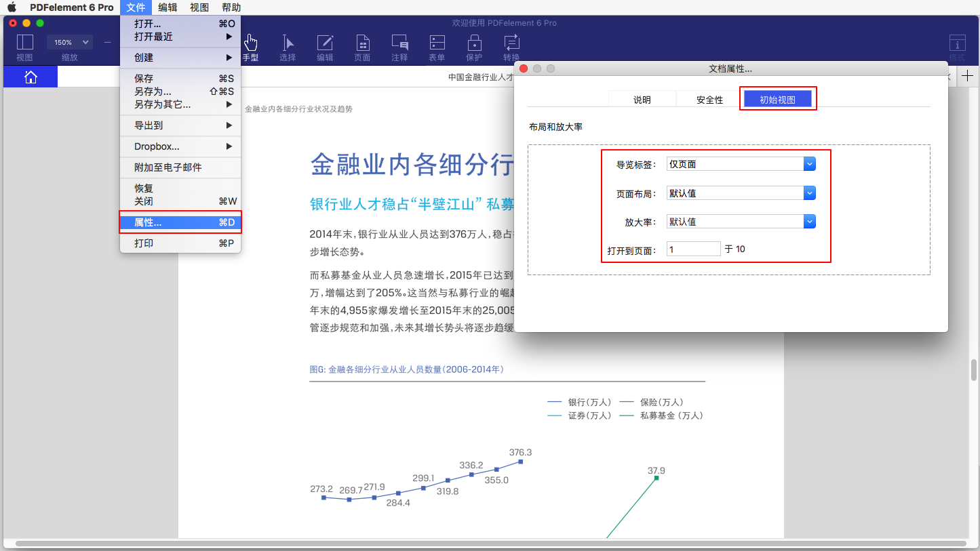The image size is (980, 551).
Task: Expand the 放大率 dropdown
Action: pos(809,222)
